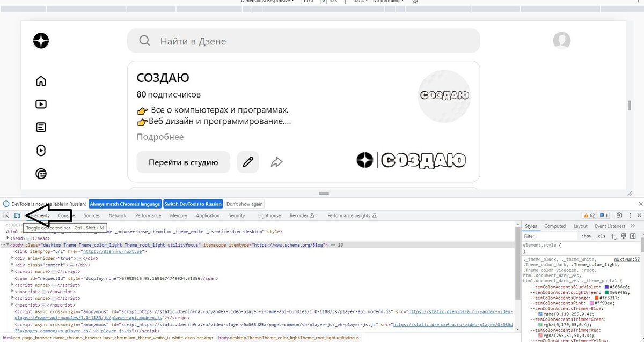This screenshot has height=342, width=644.
Task: Switch to the Memory tab
Action: click(179, 215)
